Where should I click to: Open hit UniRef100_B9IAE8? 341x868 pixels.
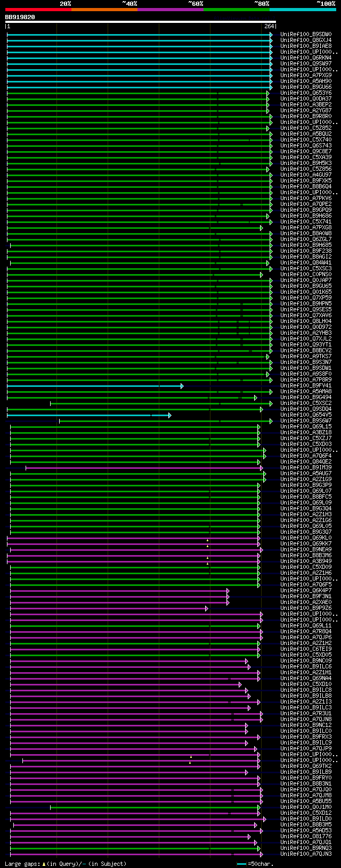(x=306, y=46)
